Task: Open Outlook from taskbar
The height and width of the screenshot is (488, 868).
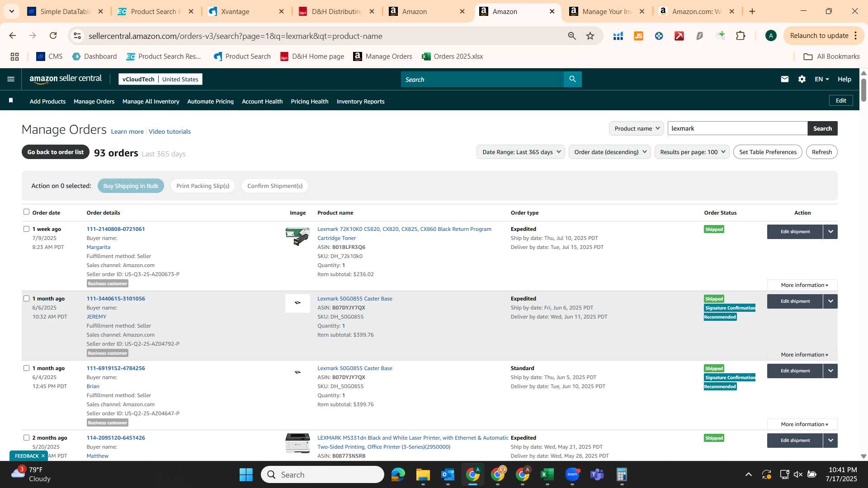Action: pos(448,474)
